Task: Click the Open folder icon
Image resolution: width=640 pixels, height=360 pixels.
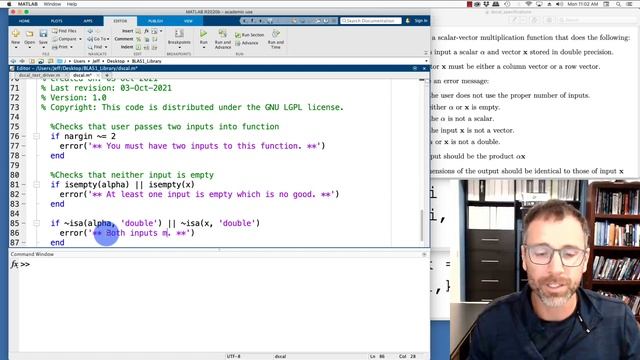Action: (x=29, y=34)
